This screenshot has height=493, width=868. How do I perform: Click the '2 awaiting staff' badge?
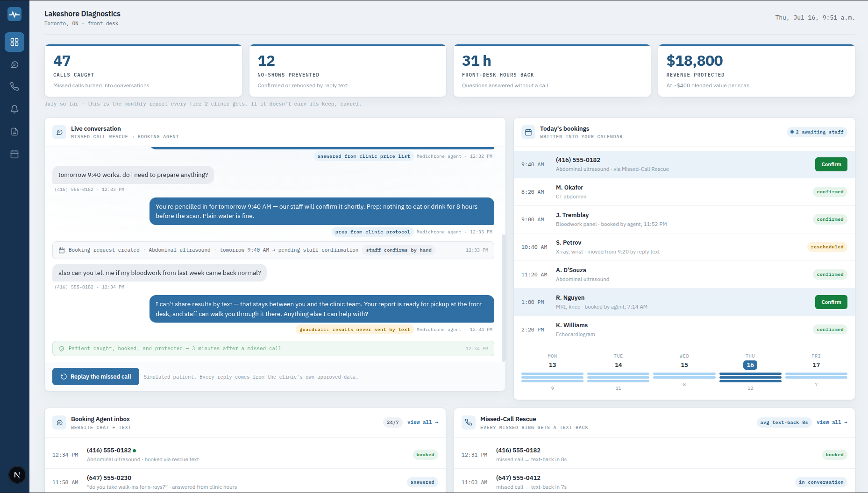(817, 132)
